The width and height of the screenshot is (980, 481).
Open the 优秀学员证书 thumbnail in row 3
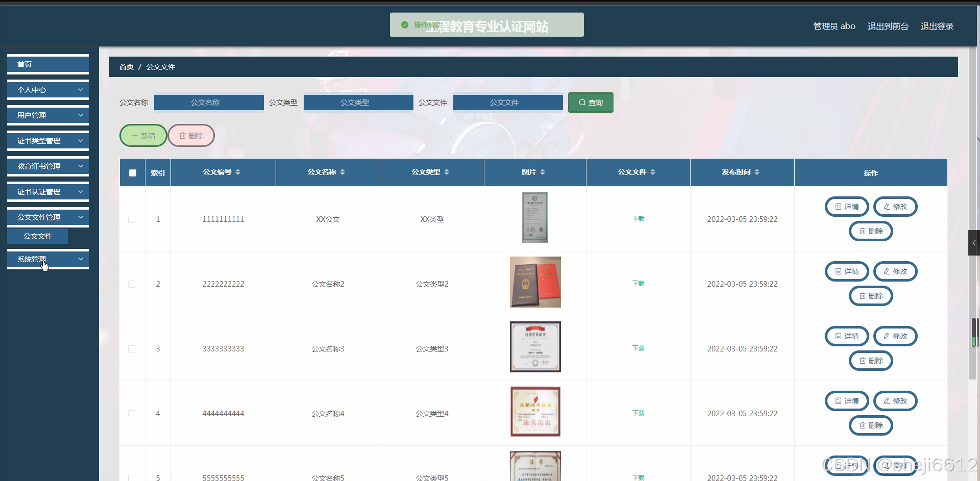point(535,347)
